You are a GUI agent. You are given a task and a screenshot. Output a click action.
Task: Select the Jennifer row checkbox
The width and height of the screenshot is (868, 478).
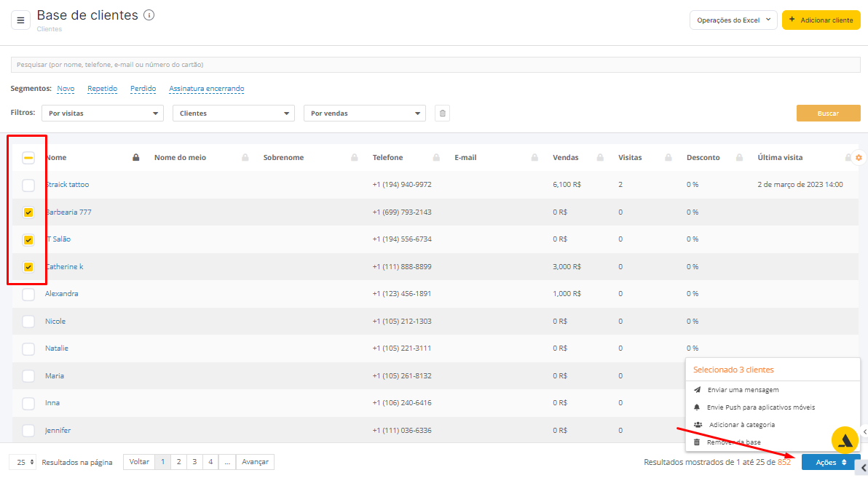point(28,431)
